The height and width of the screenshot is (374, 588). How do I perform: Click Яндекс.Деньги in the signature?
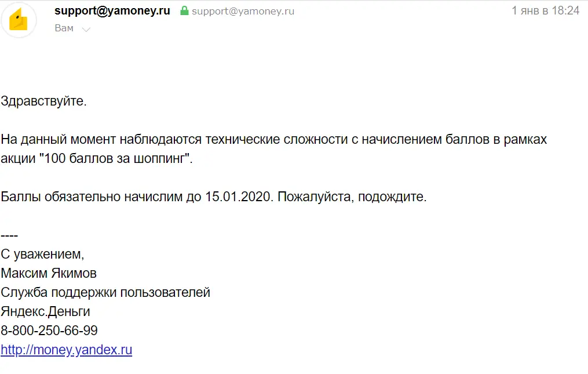(45, 311)
